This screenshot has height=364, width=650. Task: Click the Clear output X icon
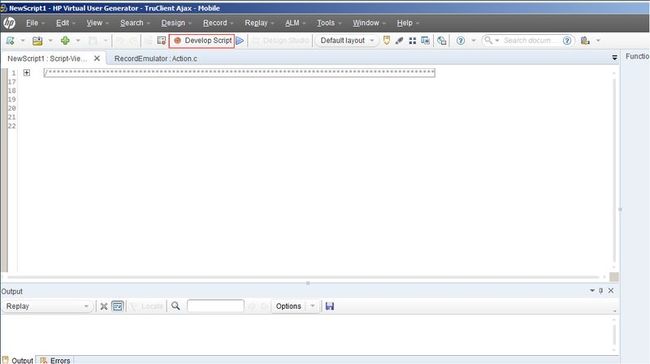point(104,306)
